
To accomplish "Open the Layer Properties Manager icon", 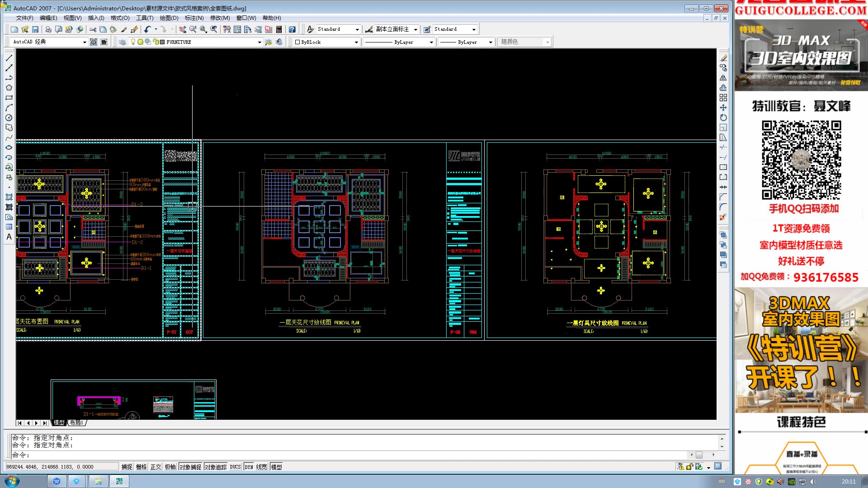I will 123,42.
